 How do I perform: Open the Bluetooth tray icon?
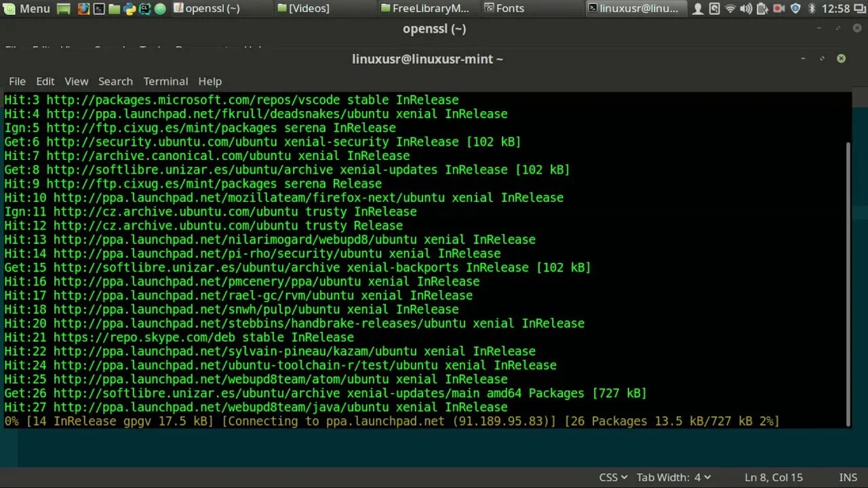tap(811, 8)
